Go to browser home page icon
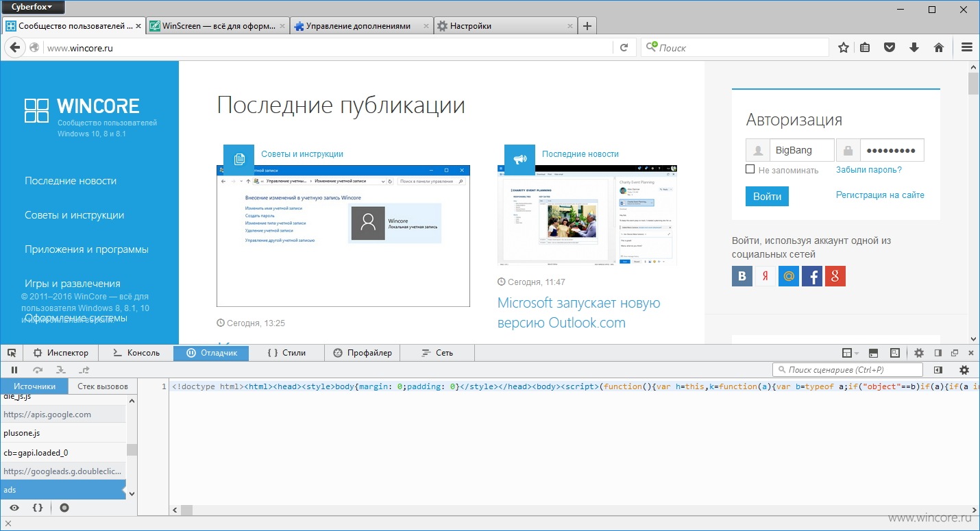Image resolution: width=980 pixels, height=531 pixels. (x=939, y=47)
